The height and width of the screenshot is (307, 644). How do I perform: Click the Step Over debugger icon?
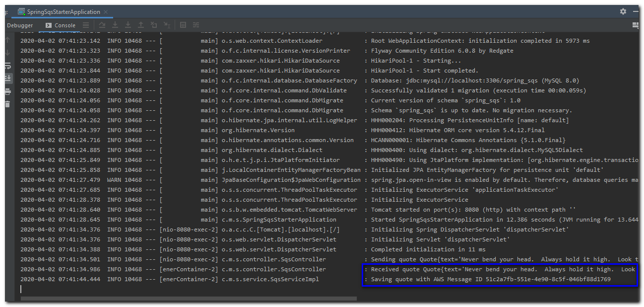tap(103, 24)
